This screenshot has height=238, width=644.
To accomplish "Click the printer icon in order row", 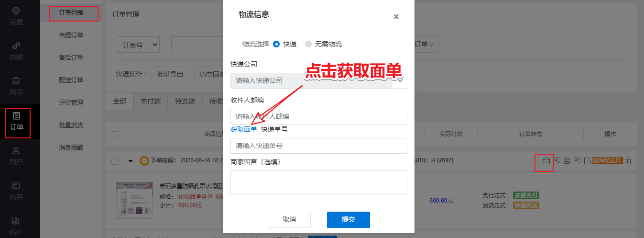I will point(567,161).
